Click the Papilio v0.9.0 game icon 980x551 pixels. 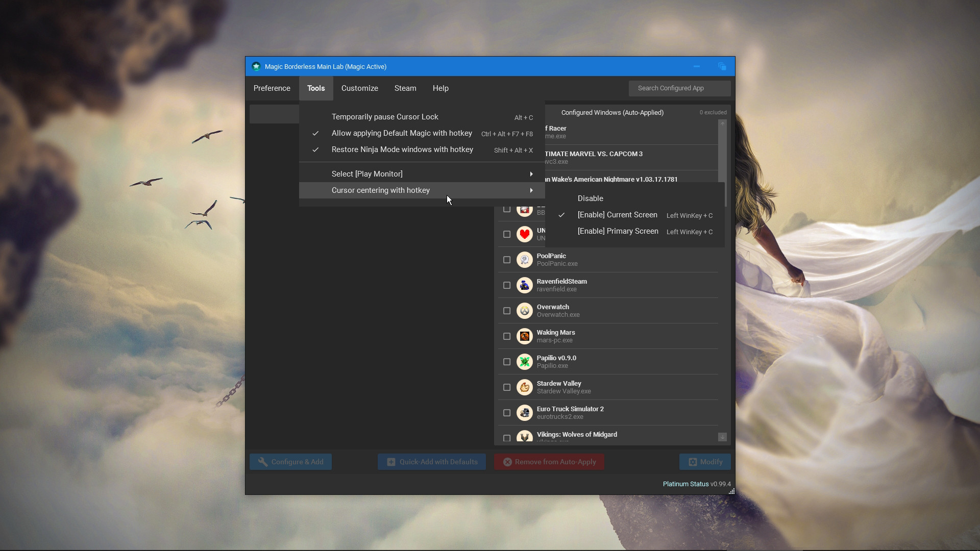525,361
